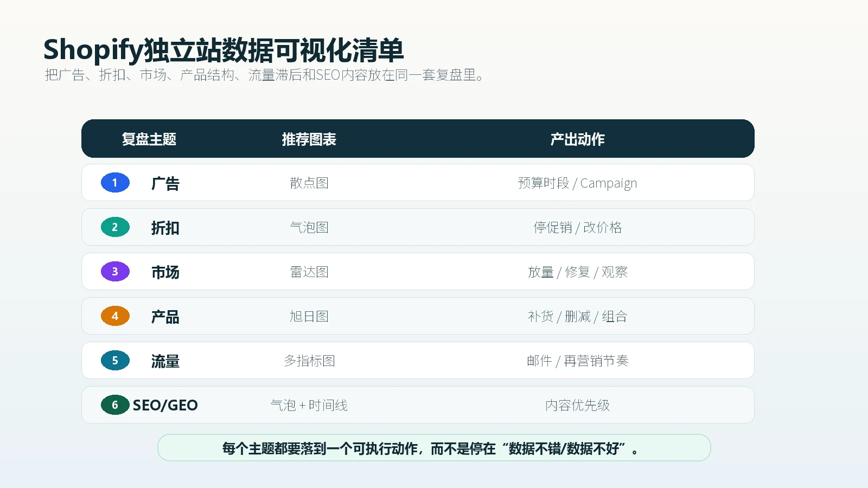Click the '气泡 + 时间线' chart cell
Image resolution: width=868 pixels, height=488 pixels.
pyautogui.click(x=309, y=406)
